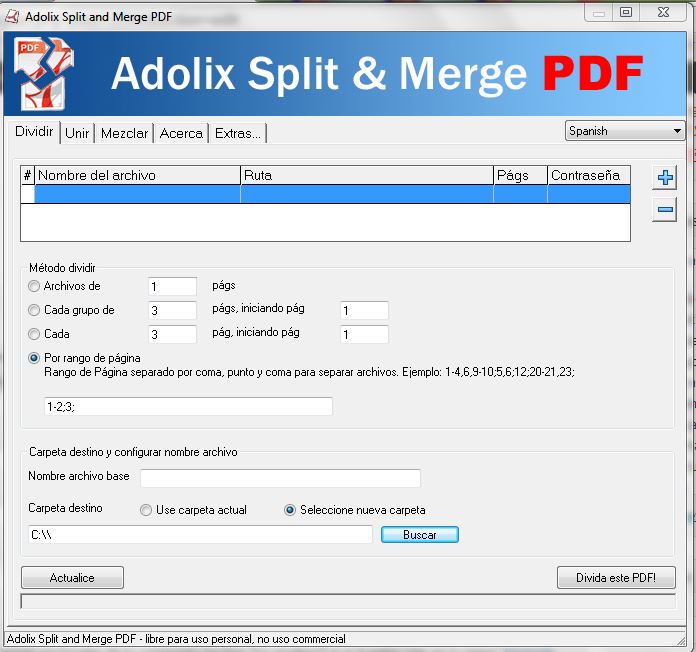
Task: Click the minus icon to remove a file
Action: point(664,209)
